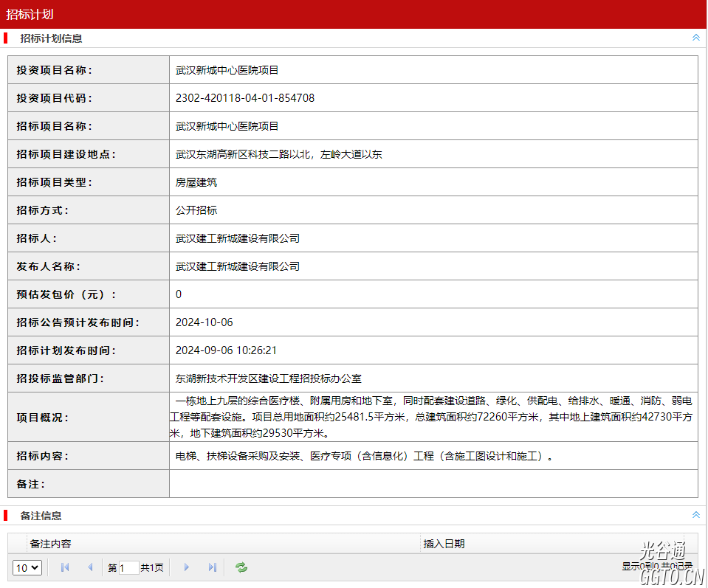
Task: Click the previous page arrow
Action: pyautogui.click(x=90, y=567)
